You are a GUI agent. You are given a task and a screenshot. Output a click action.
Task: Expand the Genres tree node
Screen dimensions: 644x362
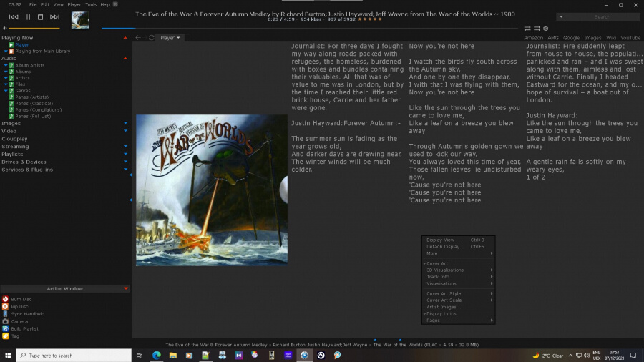click(6, 90)
